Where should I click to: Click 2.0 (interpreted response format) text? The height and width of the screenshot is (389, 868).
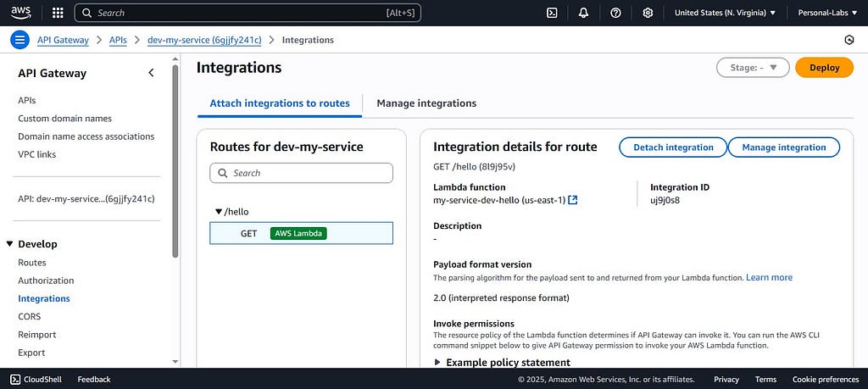[501, 297]
